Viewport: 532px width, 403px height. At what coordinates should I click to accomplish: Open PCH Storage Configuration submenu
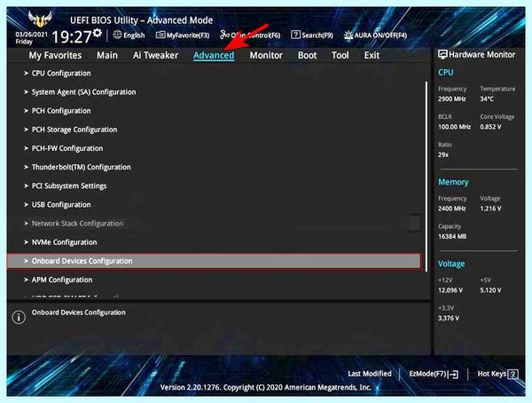coord(74,130)
